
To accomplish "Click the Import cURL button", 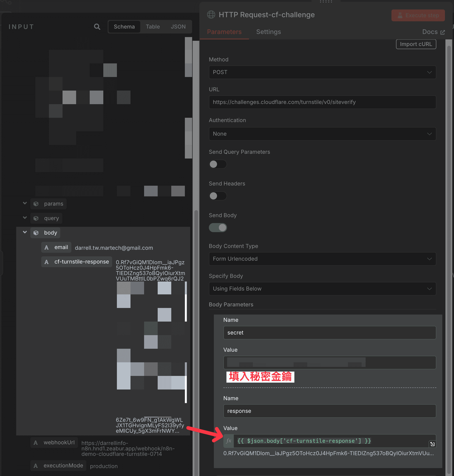I will pos(416,44).
